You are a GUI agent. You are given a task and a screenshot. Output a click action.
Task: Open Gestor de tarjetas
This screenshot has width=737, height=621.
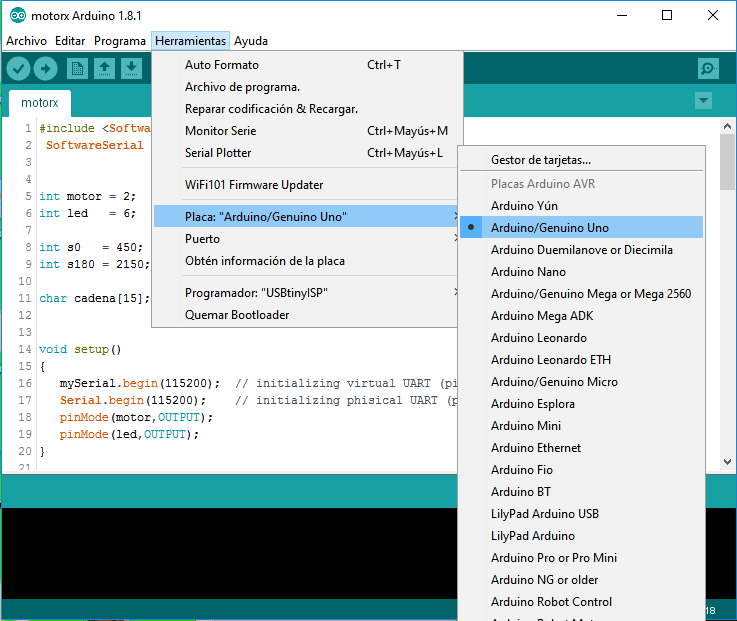click(581, 160)
